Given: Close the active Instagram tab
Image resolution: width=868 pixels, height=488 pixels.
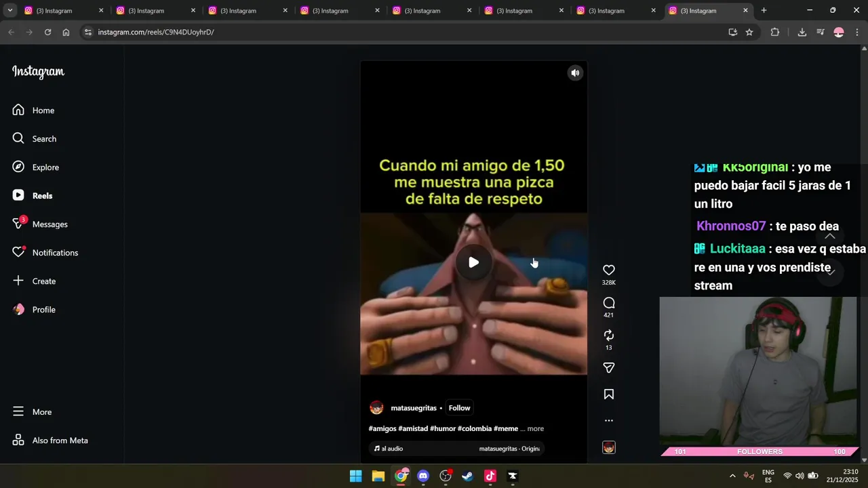Looking at the screenshot, I should pos(745,10).
